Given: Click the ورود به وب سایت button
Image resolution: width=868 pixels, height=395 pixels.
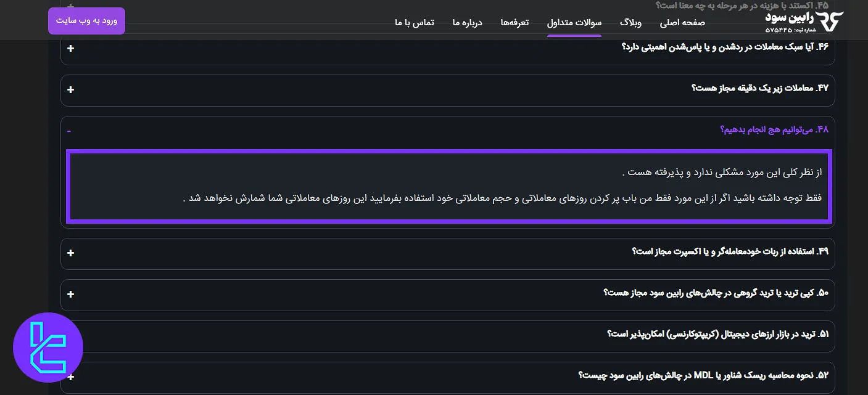Looking at the screenshot, I should point(86,20).
